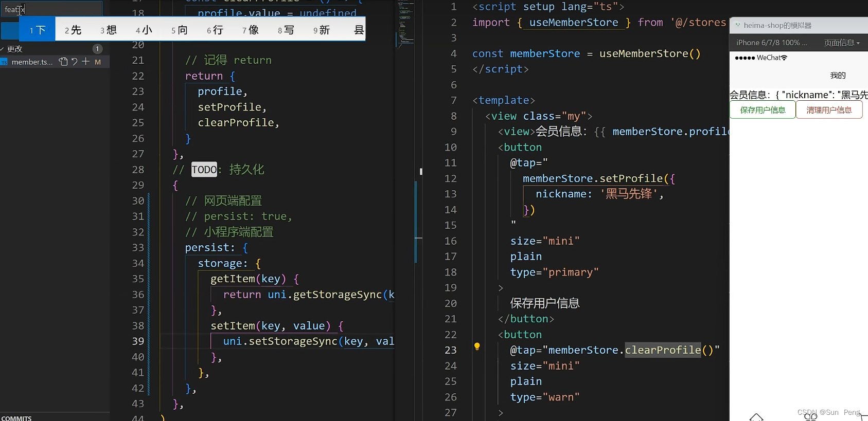Select IME candidate 1 下
This screenshot has height=421, width=868.
37,30
